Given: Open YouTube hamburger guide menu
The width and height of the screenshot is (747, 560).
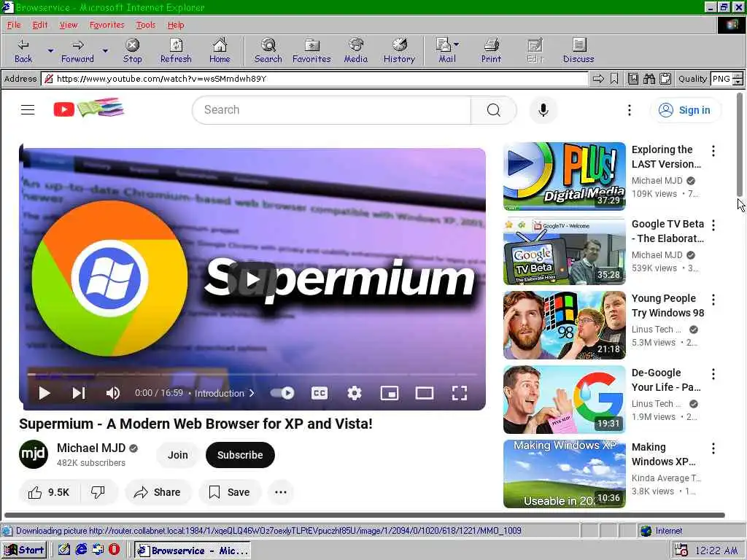Looking at the screenshot, I should (x=28, y=110).
